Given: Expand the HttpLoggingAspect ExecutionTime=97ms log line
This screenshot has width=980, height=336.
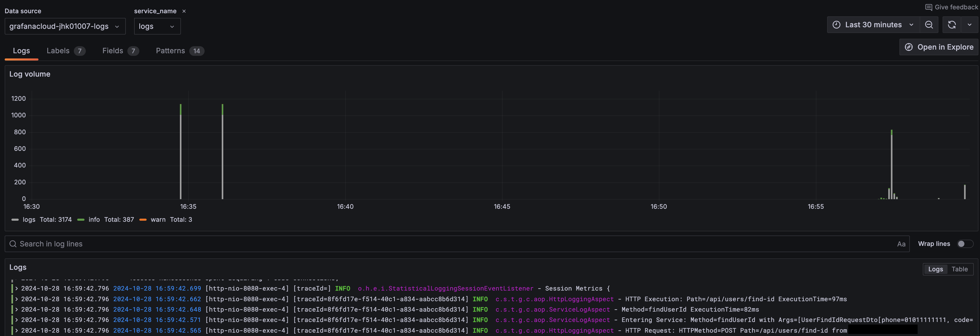Looking at the screenshot, I should pyautogui.click(x=16, y=299).
